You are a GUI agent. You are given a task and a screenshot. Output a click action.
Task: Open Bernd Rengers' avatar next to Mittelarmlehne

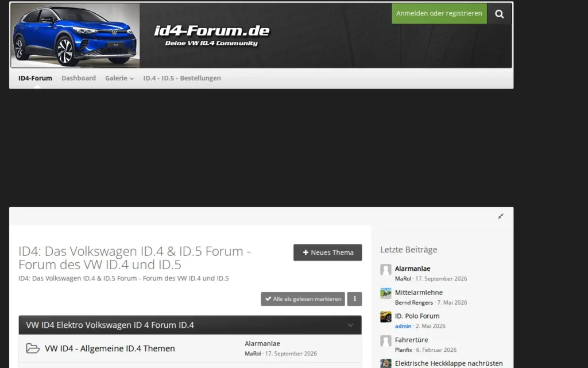(385, 293)
